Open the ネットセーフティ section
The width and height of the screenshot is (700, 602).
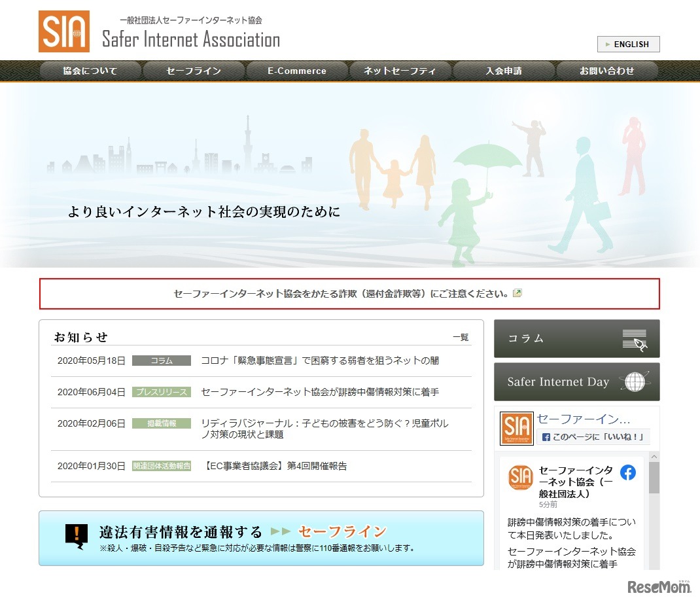pyautogui.click(x=400, y=71)
